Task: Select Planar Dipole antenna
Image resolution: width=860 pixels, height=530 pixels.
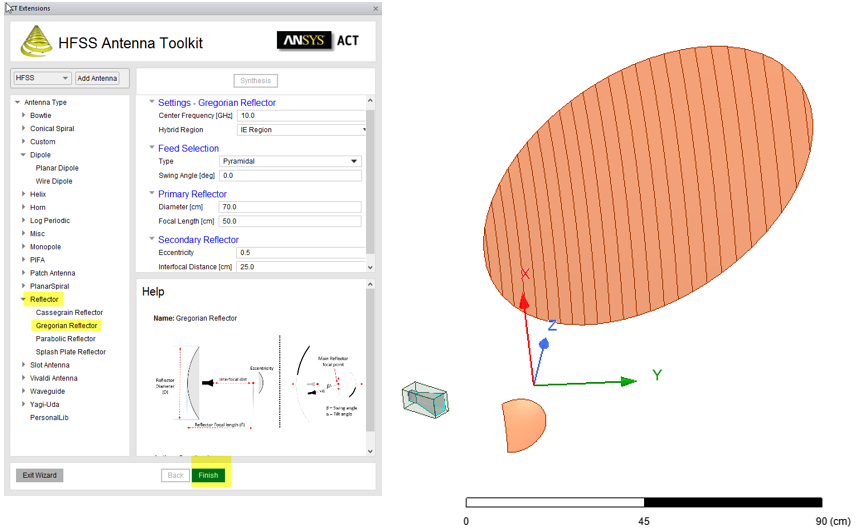Action: (57, 168)
